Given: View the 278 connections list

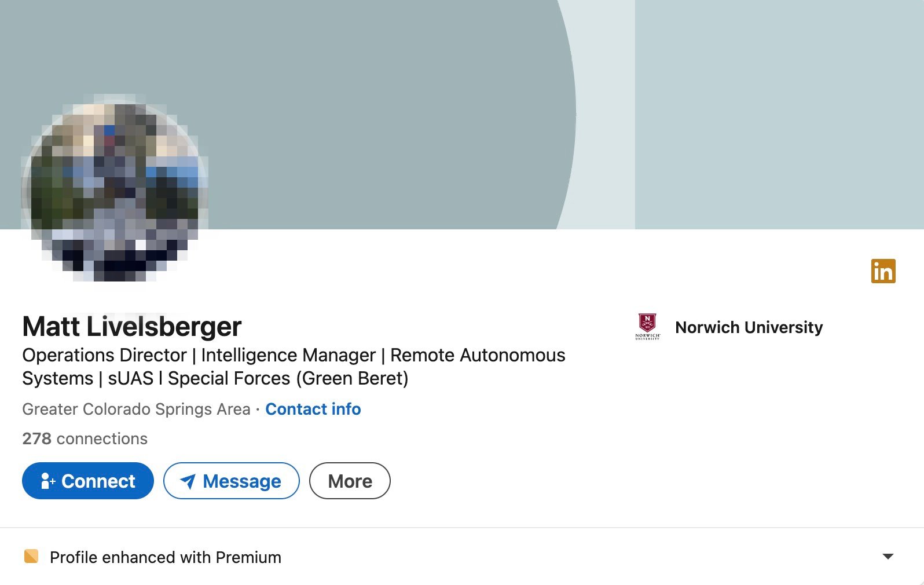Looking at the screenshot, I should pyautogui.click(x=85, y=438).
